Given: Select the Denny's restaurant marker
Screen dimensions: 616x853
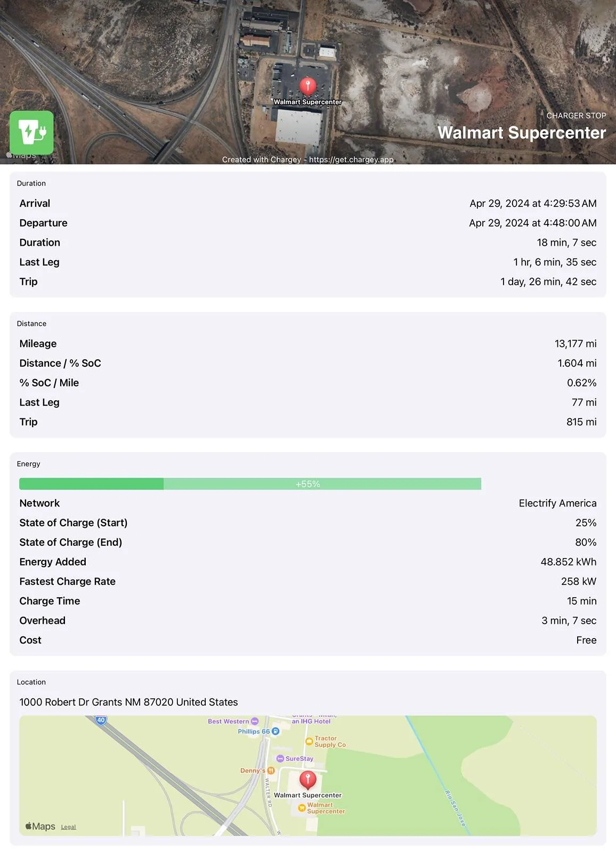Looking at the screenshot, I should click(x=271, y=770).
